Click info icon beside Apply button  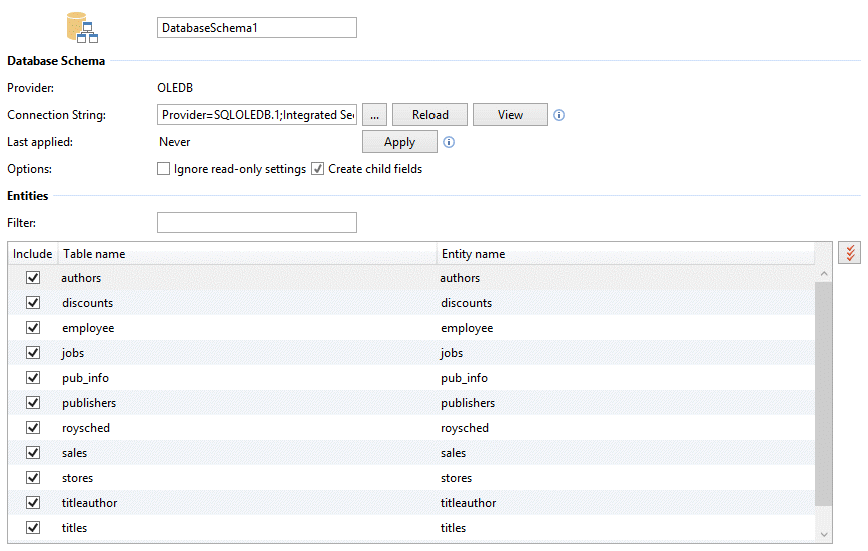[x=449, y=142]
